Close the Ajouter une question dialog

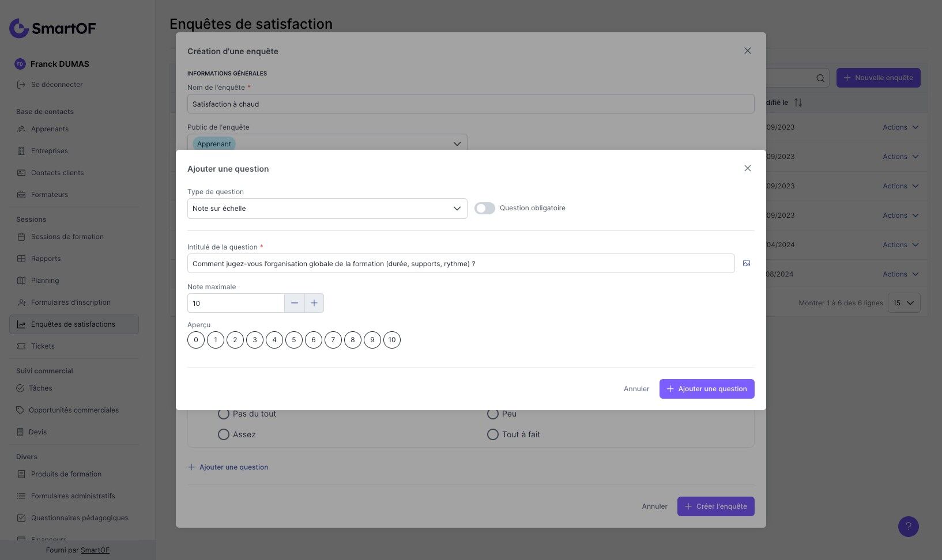(x=748, y=168)
